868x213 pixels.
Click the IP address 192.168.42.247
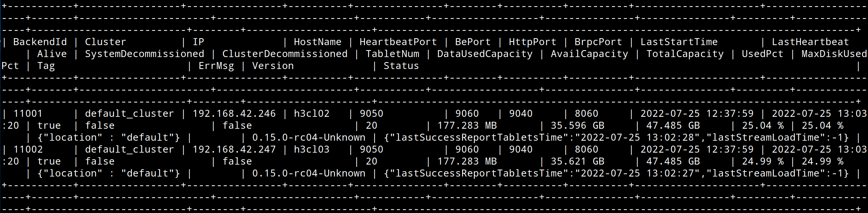(234, 149)
